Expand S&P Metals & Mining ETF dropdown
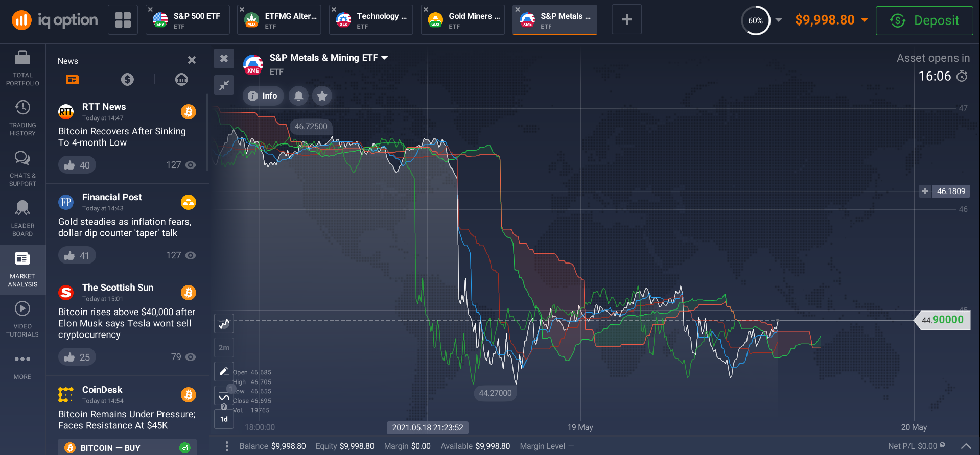This screenshot has height=455, width=980. [385, 58]
